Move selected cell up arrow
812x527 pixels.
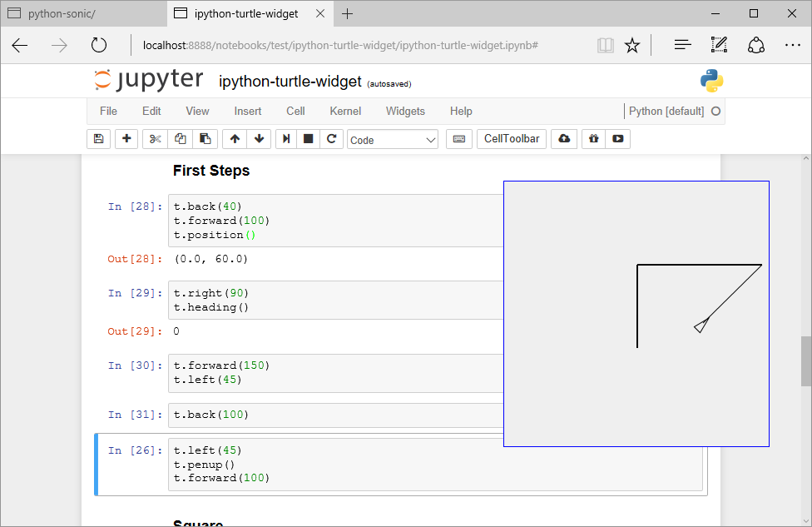235,139
